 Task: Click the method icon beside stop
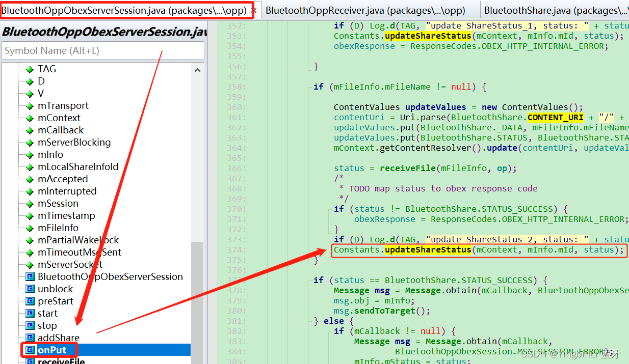[30, 326]
